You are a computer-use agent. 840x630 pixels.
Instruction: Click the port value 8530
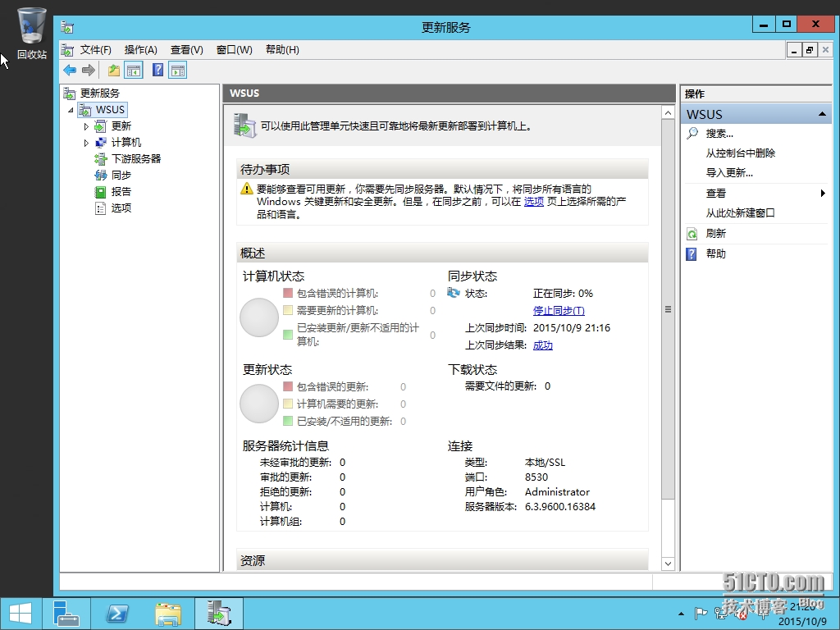536,477
